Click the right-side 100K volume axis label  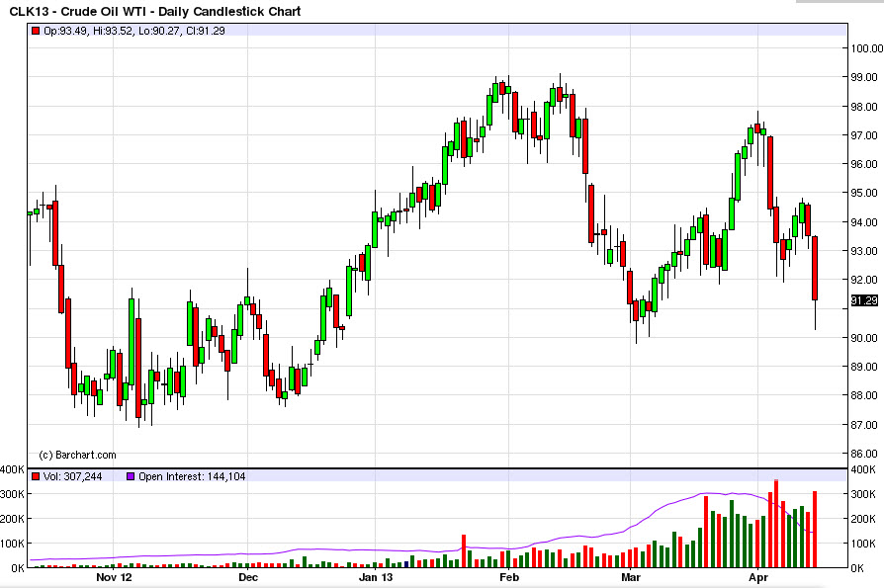(x=863, y=544)
